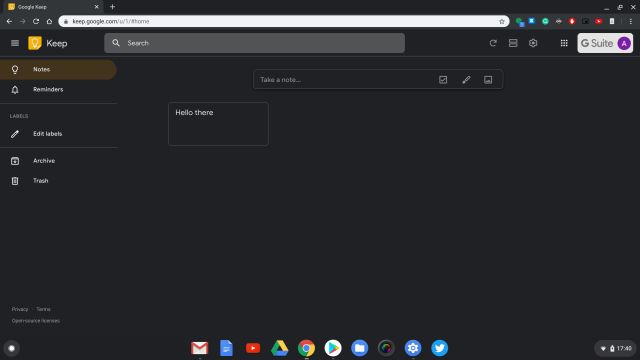Open the Hello there note

point(218,124)
